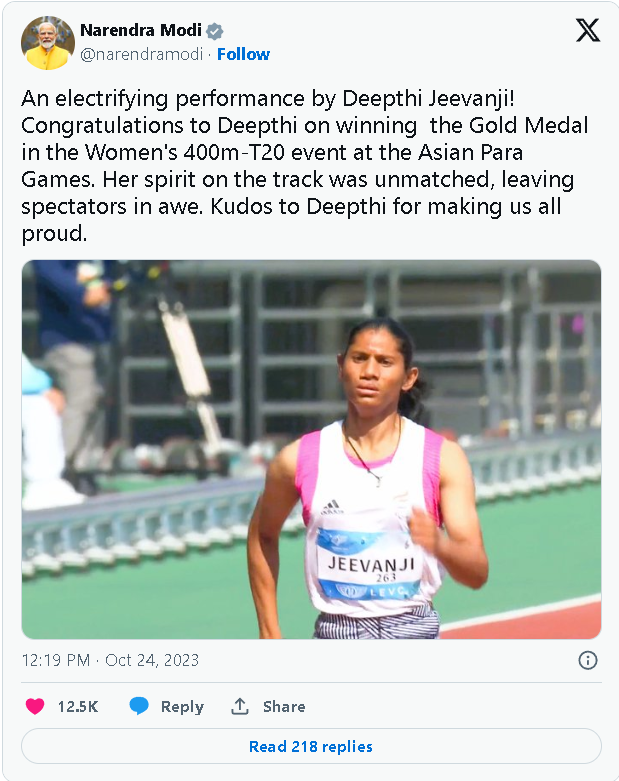Click the 12.5K likes count
619x781 pixels.
[77, 706]
